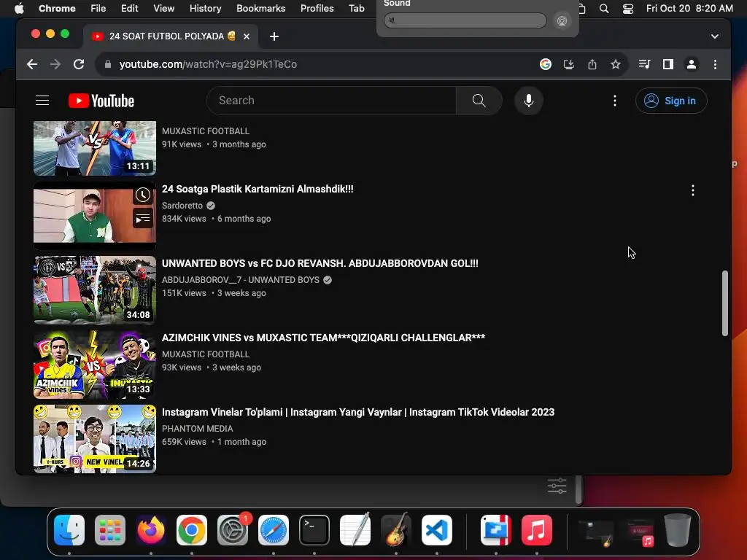This screenshot has width=747, height=560.
Task: Open the Chrome menu in menu bar
Action: 57,8
